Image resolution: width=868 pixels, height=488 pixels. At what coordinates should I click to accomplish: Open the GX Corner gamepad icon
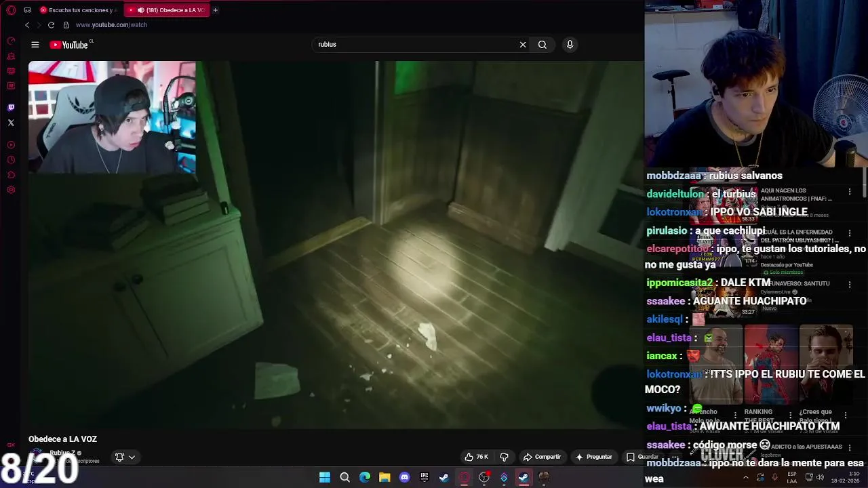coord(27,10)
